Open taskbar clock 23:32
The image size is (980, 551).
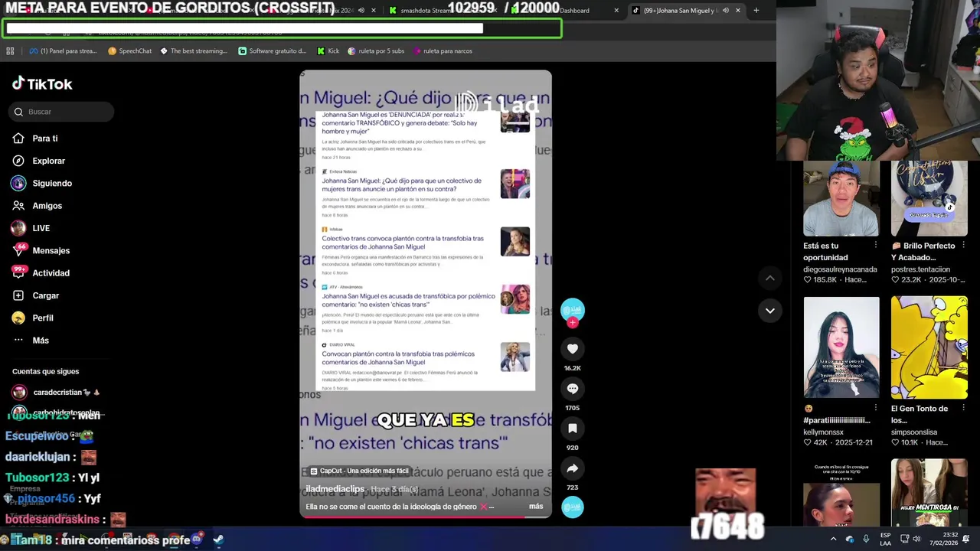944,540
